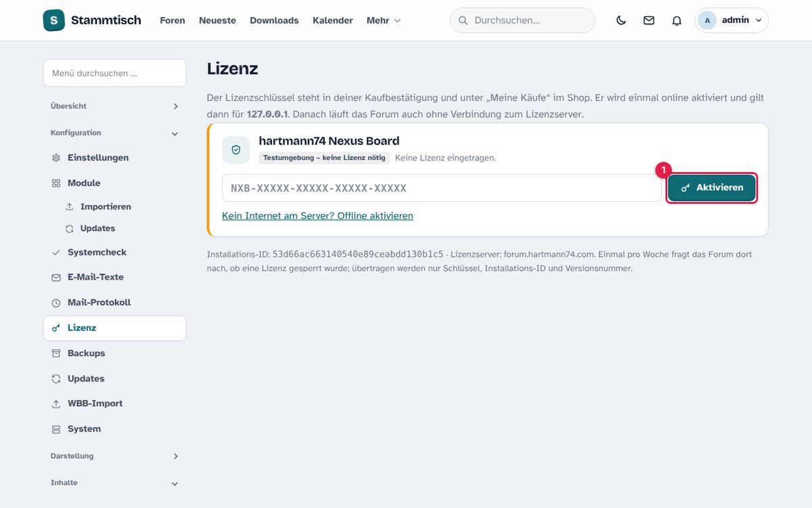Expand the Übersicht section

point(114,106)
